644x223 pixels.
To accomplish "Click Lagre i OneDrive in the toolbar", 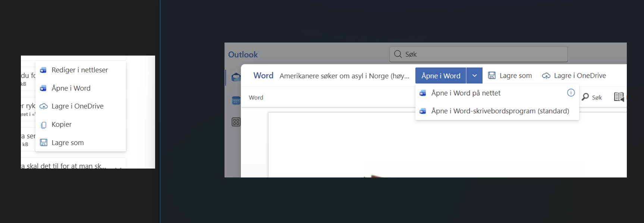I will (574, 76).
